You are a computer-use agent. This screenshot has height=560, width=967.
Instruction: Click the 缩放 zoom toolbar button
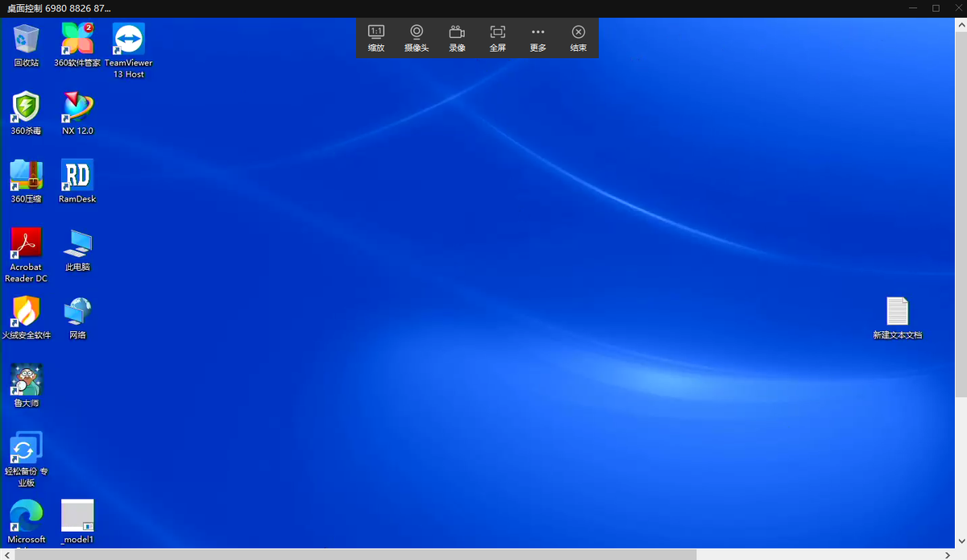[x=376, y=38]
